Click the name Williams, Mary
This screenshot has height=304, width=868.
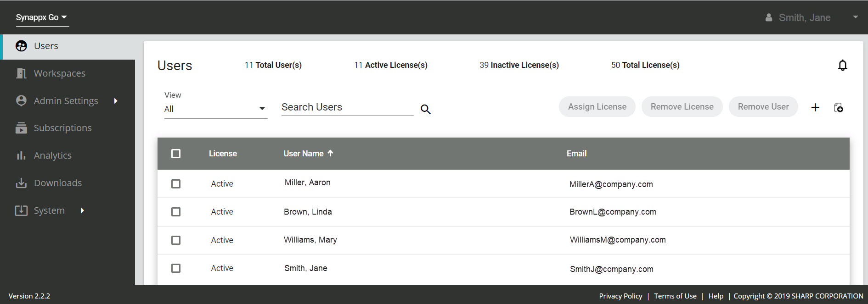(x=310, y=240)
